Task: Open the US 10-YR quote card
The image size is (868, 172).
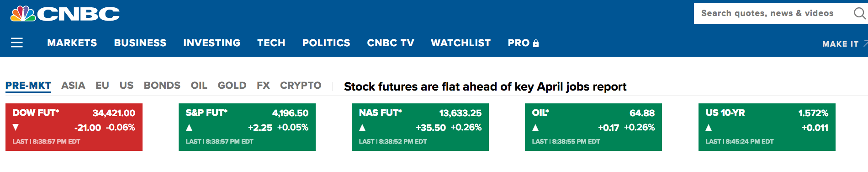Action: tap(767, 127)
